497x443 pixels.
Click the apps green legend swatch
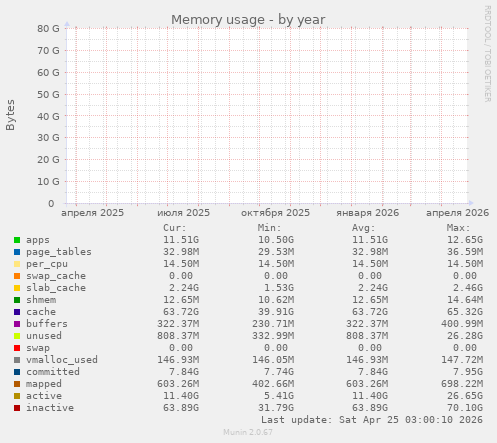(17, 240)
